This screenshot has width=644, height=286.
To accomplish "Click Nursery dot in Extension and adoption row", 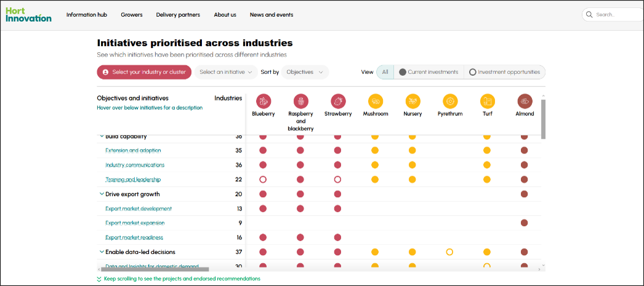I will [412, 150].
